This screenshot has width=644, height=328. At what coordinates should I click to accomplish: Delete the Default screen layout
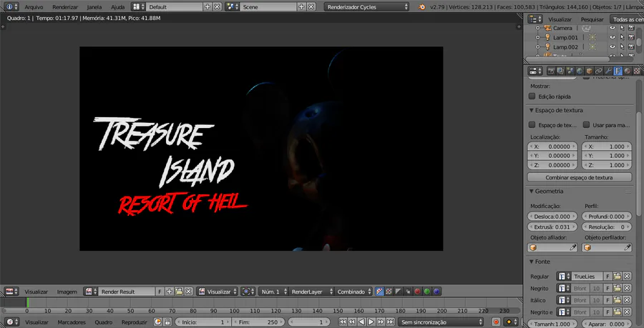[217, 6]
